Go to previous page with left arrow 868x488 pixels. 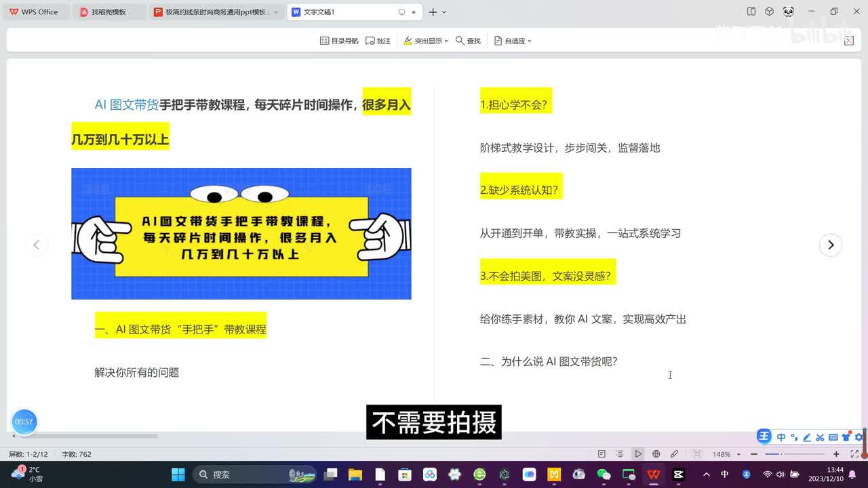pos(37,245)
